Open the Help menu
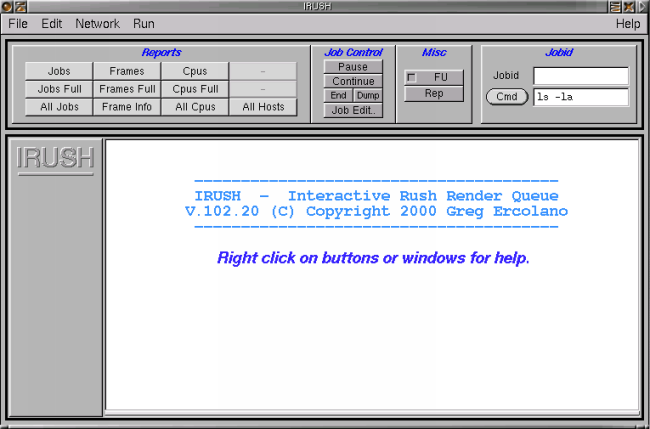The image size is (650, 429). (627, 23)
